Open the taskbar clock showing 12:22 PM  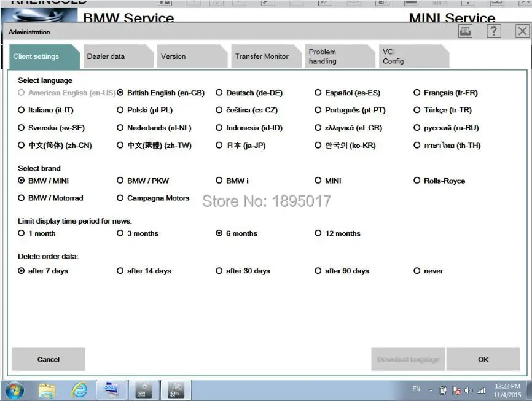coord(507,391)
